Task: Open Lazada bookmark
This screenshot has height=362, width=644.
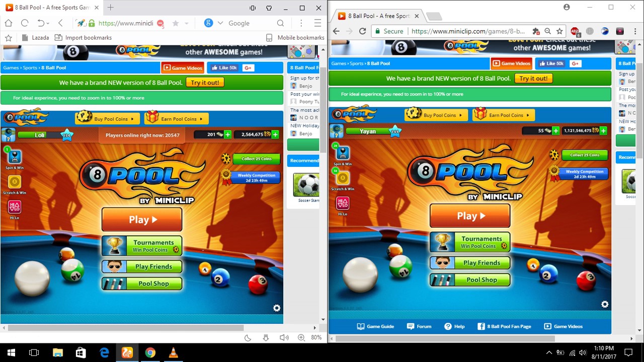Action: [x=36, y=38]
